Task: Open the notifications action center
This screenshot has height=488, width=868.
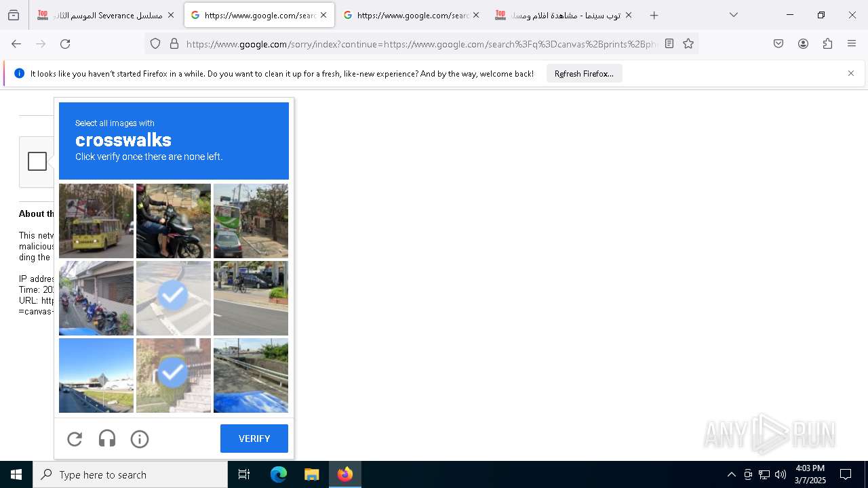Action: [846, 474]
